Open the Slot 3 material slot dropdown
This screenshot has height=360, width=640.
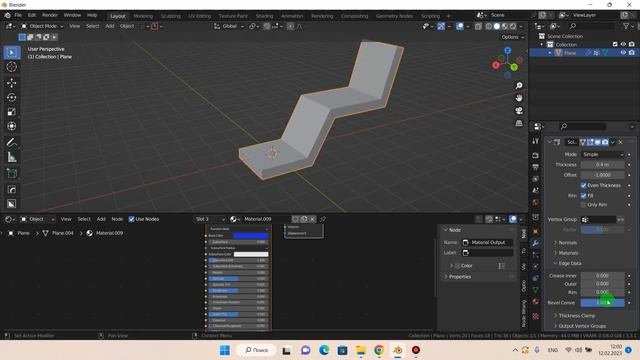[x=209, y=219]
